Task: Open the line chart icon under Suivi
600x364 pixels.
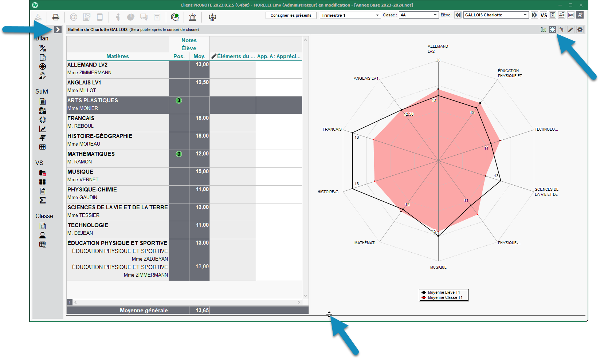Action: pyautogui.click(x=43, y=129)
